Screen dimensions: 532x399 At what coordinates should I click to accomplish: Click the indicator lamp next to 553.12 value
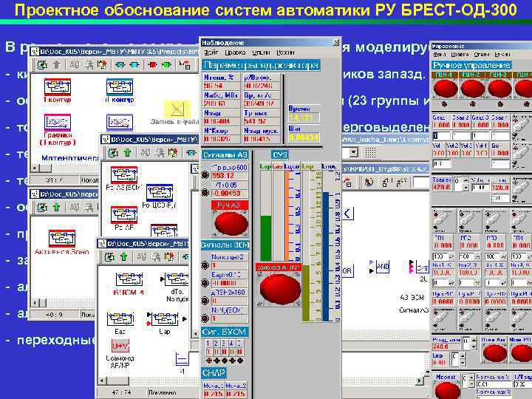tap(205, 174)
